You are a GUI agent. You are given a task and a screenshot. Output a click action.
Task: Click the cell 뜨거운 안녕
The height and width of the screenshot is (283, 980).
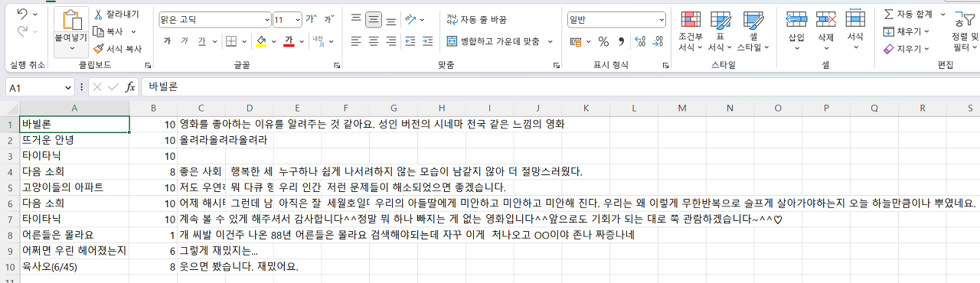[74, 140]
